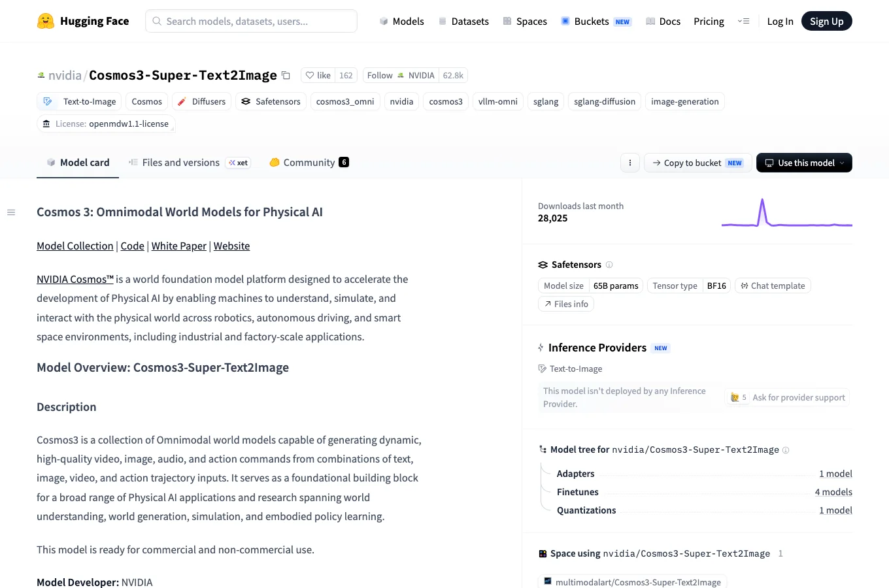Open the Docs navigation item
The height and width of the screenshot is (588, 889).
(663, 22)
